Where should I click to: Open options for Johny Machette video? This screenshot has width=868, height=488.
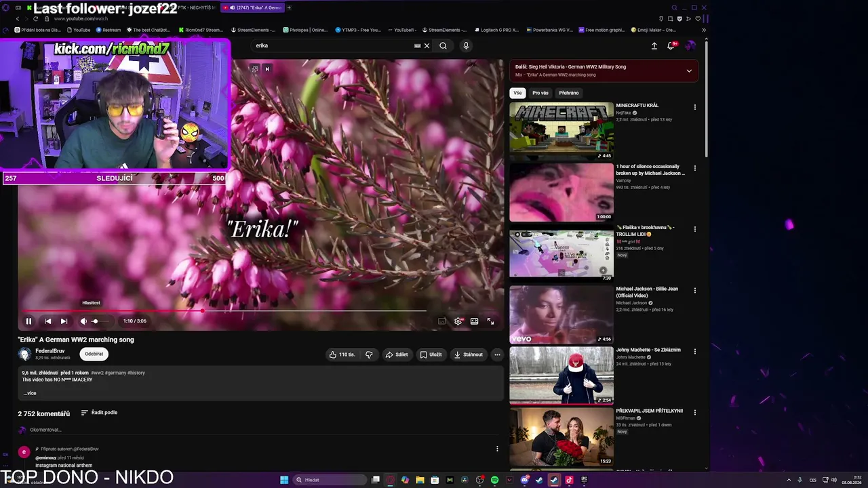(x=695, y=351)
